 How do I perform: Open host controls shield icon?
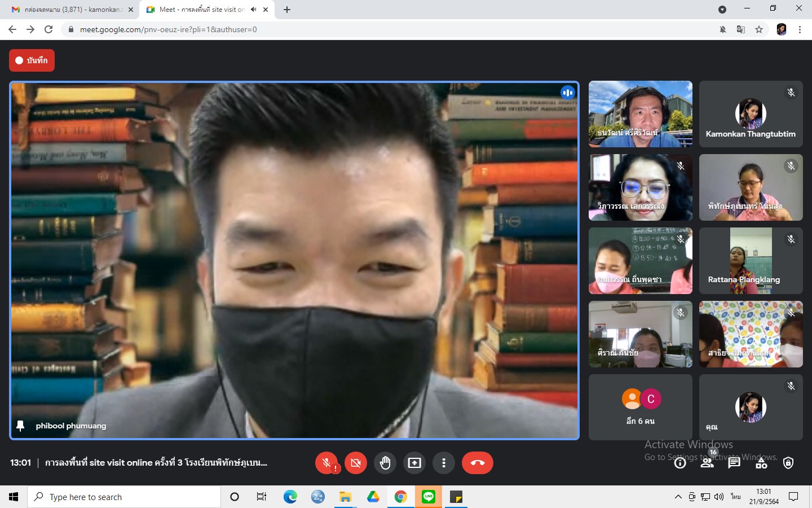[x=788, y=463]
